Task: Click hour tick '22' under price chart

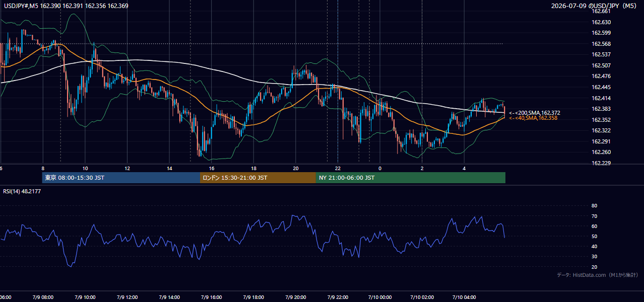Action: point(338,169)
